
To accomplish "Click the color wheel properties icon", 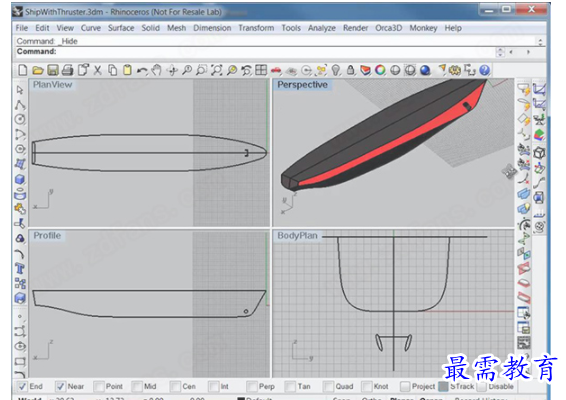I will [x=380, y=70].
